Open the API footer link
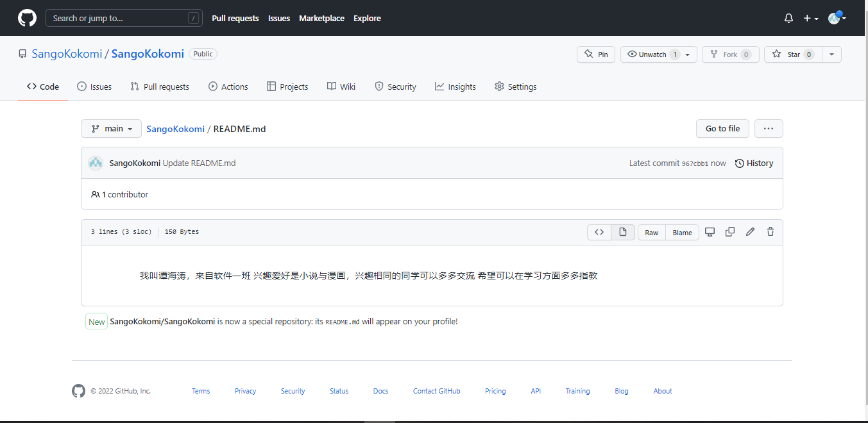Viewport: 868px width, 423px height. click(536, 391)
